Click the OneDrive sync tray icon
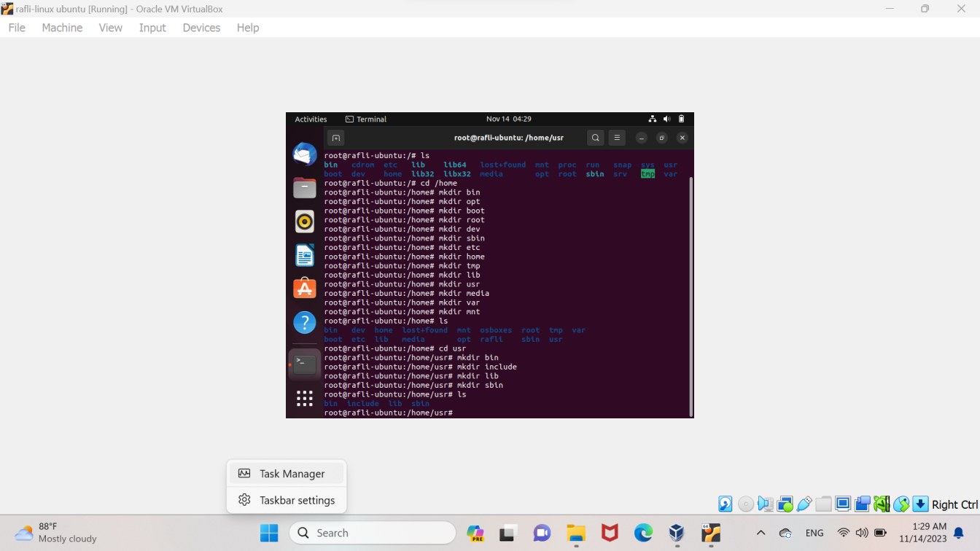Image resolution: width=980 pixels, height=551 pixels. [785, 533]
